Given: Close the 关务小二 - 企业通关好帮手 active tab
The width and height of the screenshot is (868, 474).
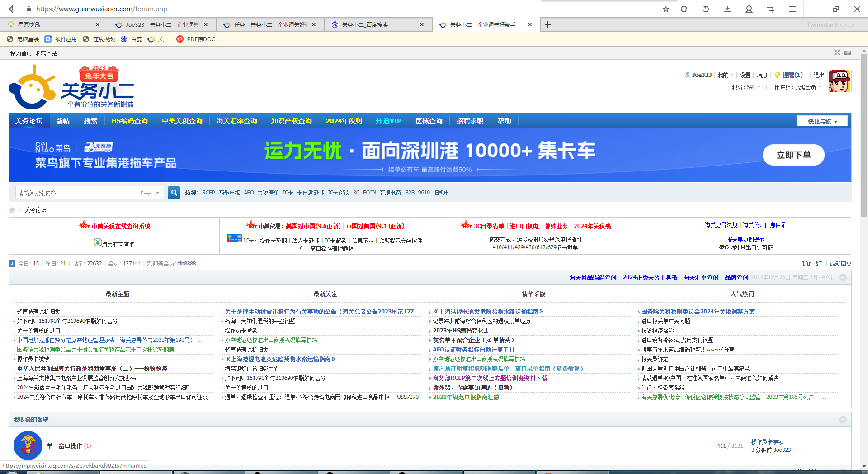Looking at the screenshot, I should tap(530, 24).
